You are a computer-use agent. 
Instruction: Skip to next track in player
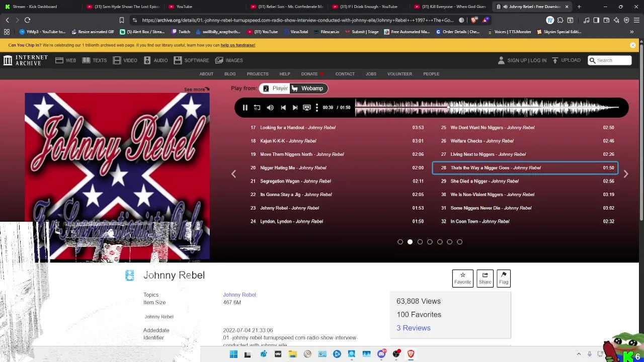pyautogui.click(x=295, y=108)
